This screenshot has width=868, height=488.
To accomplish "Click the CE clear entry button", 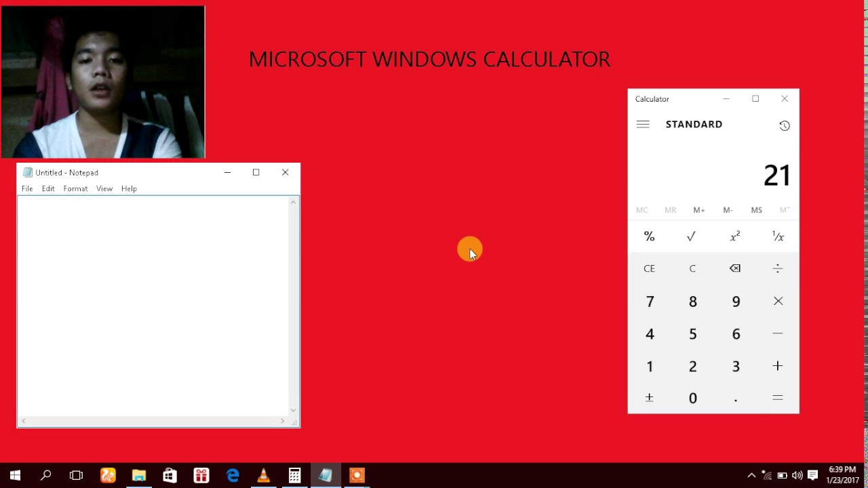I will pos(650,268).
